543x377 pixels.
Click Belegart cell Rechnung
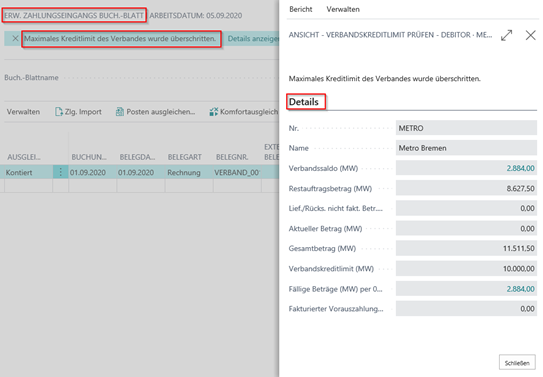pos(189,172)
